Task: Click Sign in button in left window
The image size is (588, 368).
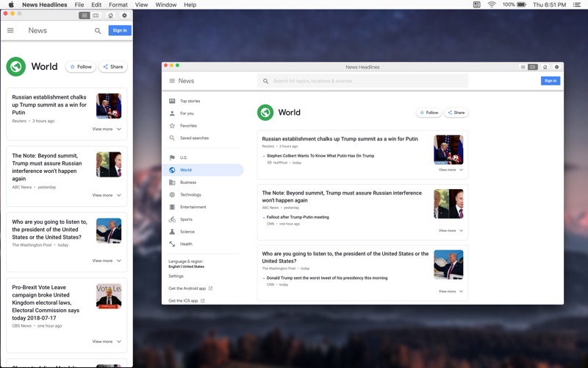Action: pos(120,30)
